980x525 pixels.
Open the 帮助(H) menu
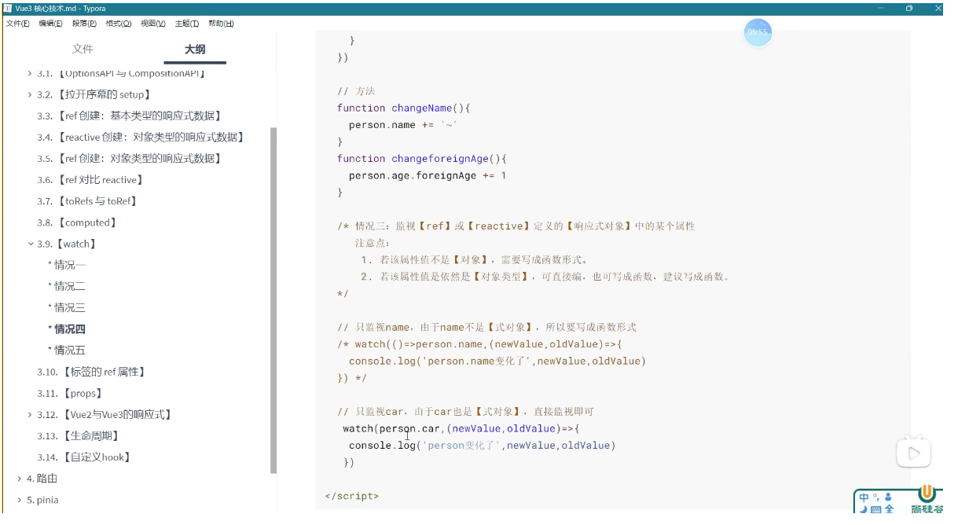coord(222,24)
